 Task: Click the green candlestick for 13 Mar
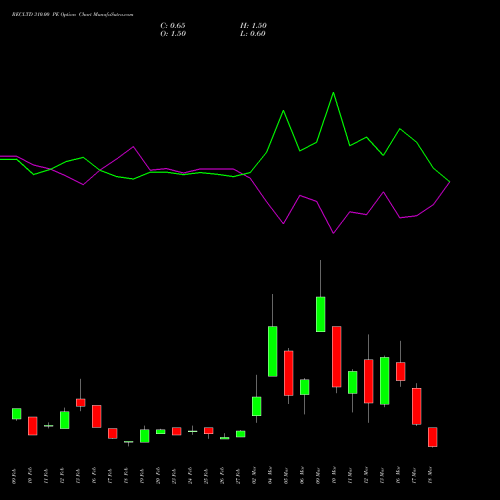385,381
